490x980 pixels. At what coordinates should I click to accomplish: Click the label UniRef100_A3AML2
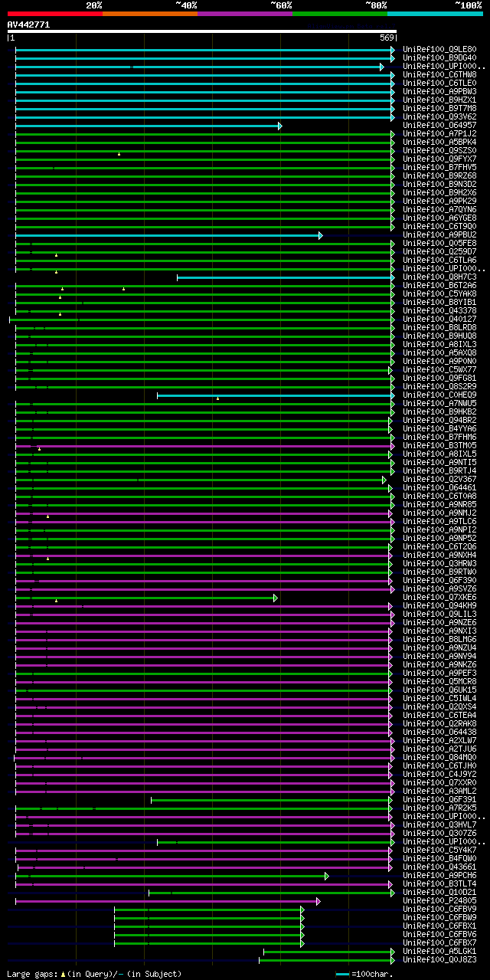coord(439,792)
